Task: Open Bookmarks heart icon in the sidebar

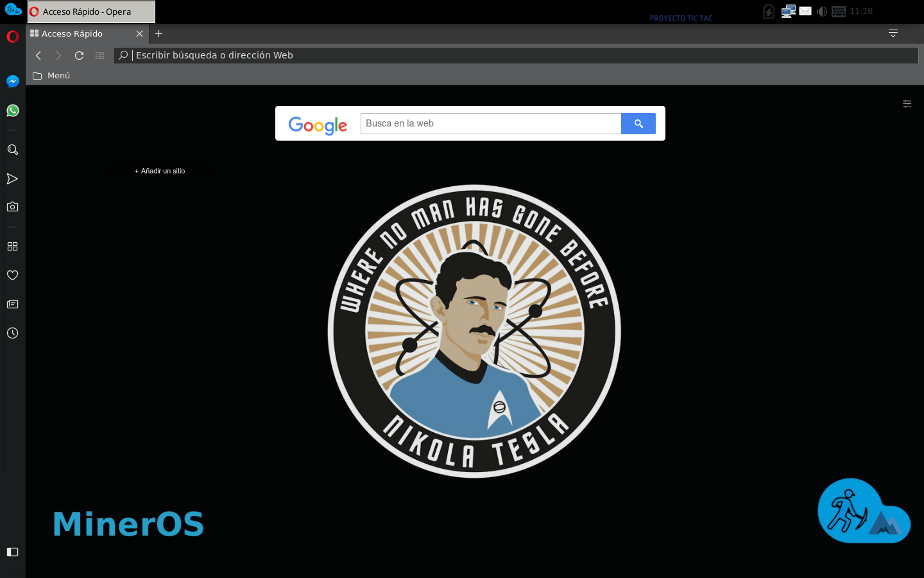Action: [12, 275]
